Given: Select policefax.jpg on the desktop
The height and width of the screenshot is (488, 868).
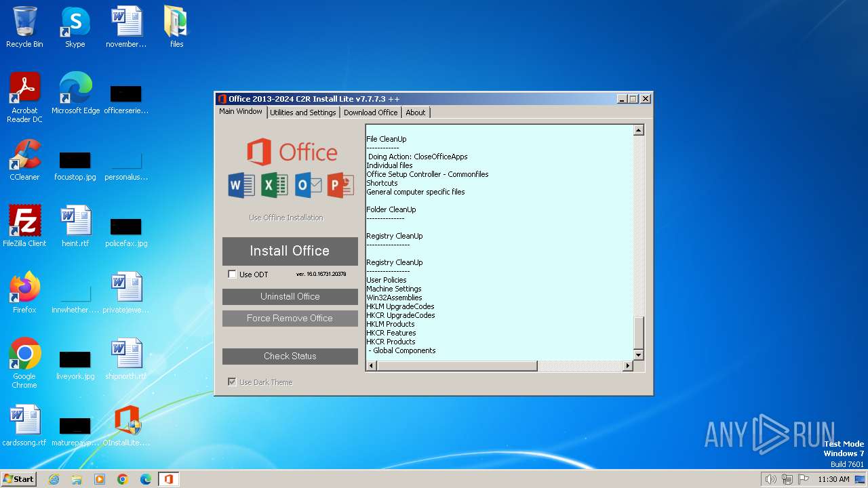Looking at the screenshot, I should click(x=126, y=232).
